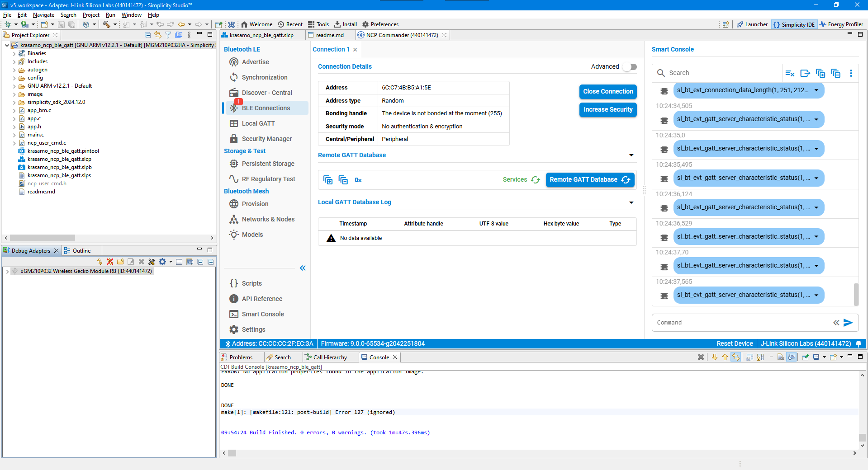Refresh Remote GATT Database button
This screenshot has height=470, width=868.
590,179
